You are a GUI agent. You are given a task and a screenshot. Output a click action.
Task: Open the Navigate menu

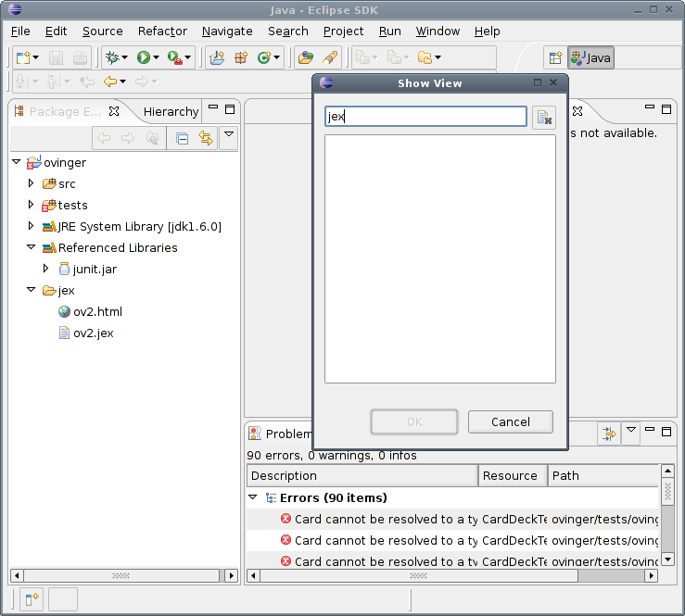click(227, 31)
